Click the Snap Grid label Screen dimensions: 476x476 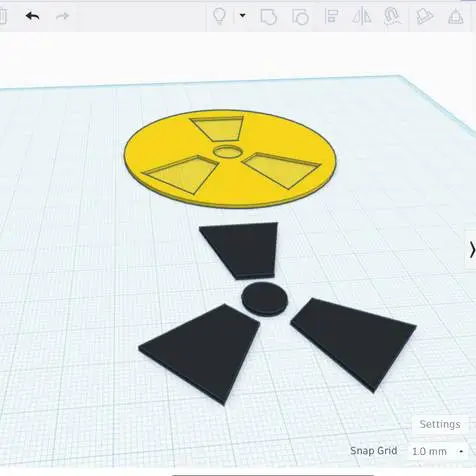[373, 451]
